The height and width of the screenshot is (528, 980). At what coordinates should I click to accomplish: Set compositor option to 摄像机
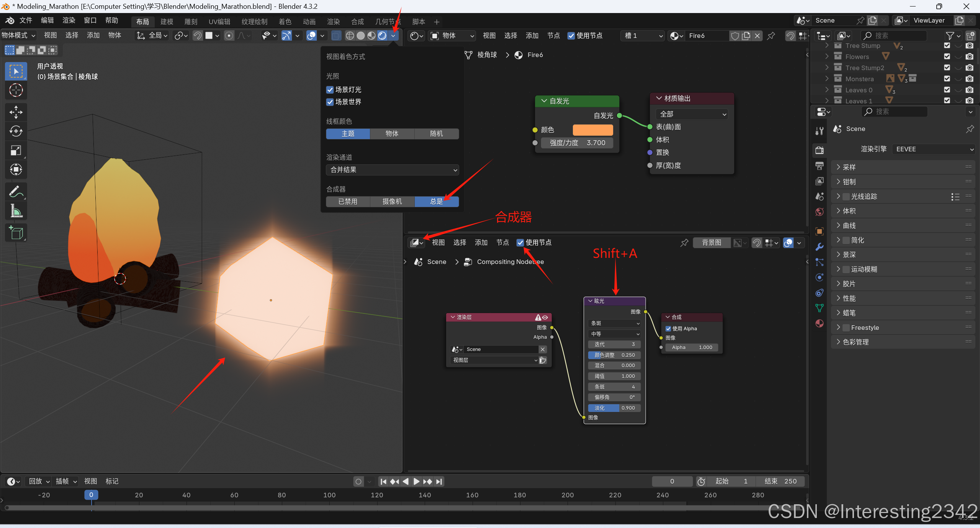[392, 202]
